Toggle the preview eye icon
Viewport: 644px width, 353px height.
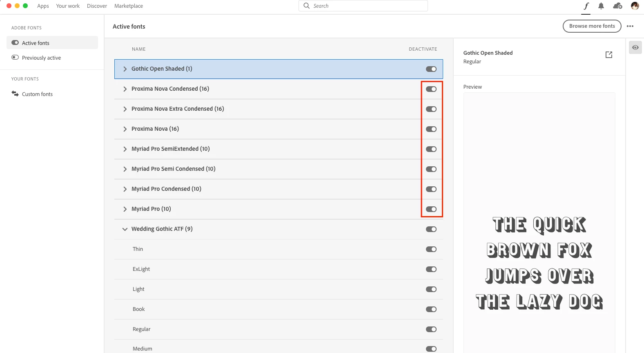[635, 47]
